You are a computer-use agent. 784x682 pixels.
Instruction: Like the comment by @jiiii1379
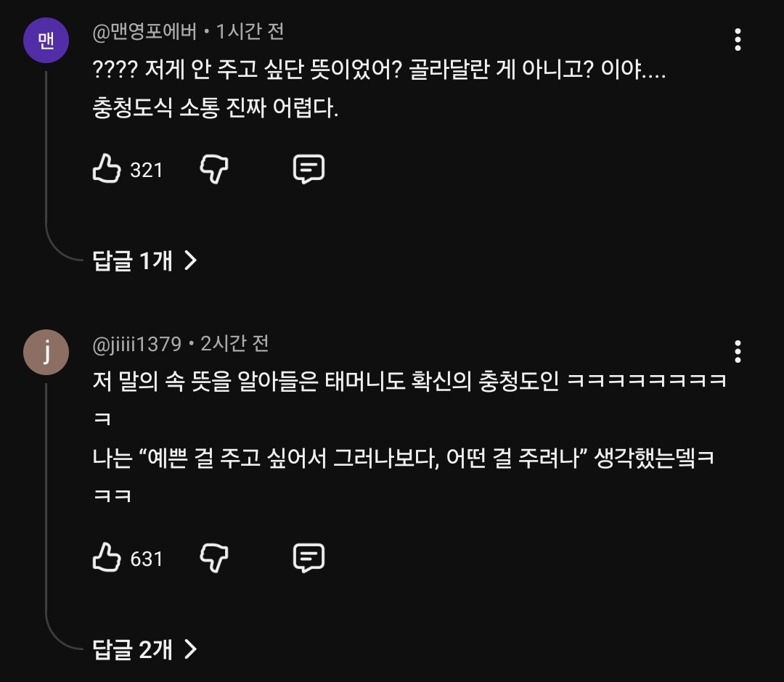pyautogui.click(x=107, y=557)
